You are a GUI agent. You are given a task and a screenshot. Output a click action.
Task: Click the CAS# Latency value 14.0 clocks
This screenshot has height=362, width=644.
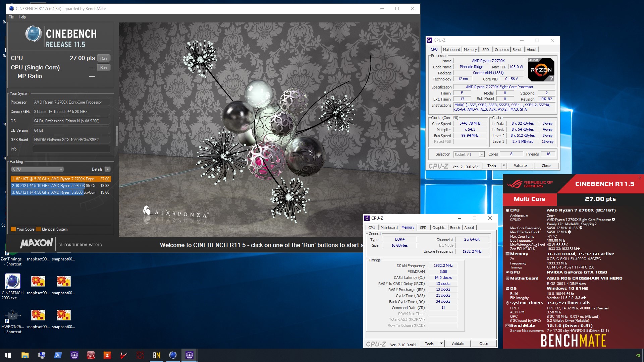pos(443,278)
